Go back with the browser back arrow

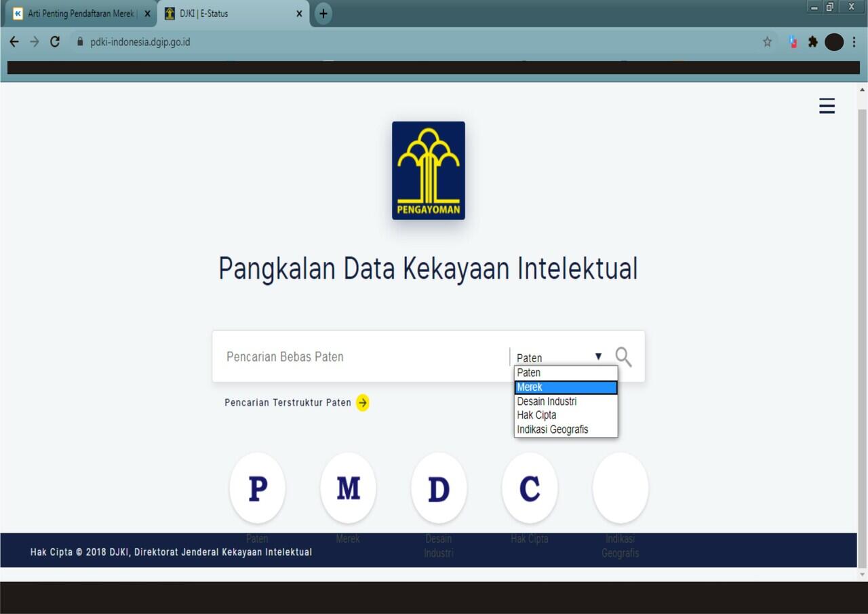tap(14, 42)
